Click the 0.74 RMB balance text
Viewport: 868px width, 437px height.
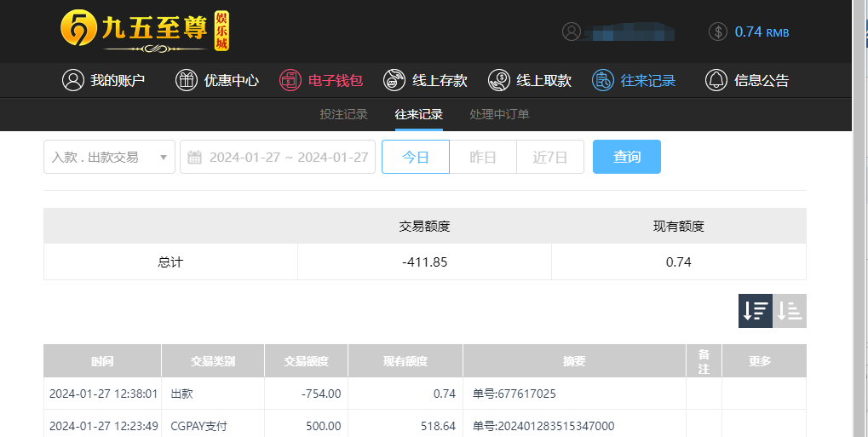click(762, 32)
